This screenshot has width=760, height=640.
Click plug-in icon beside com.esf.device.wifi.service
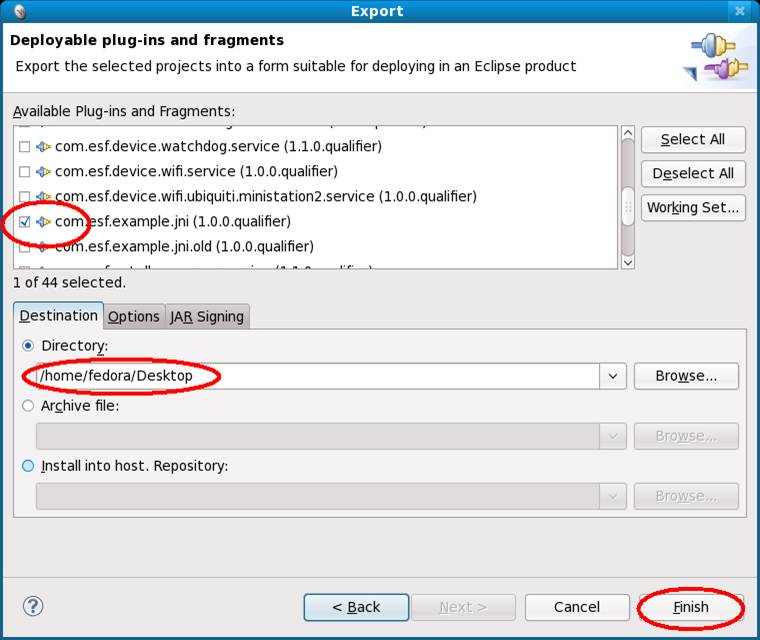(x=44, y=172)
